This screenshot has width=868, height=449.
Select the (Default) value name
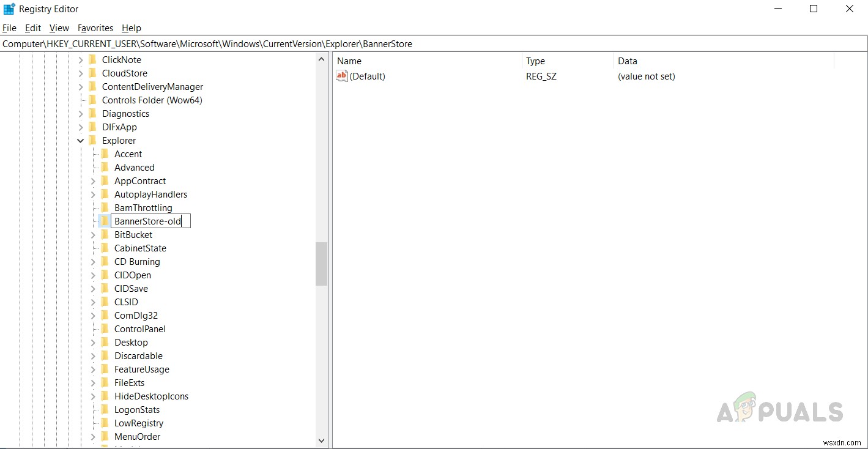tap(368, 76)
